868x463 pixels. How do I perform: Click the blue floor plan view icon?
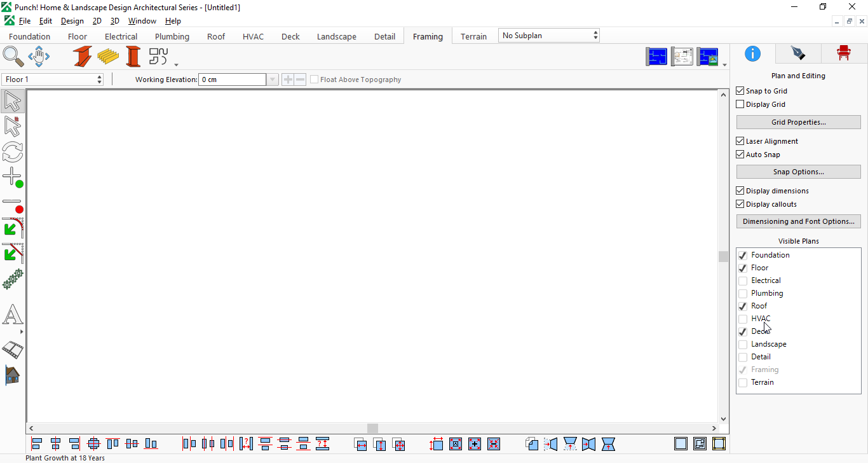pyautogui.click(x=656, y=57)
